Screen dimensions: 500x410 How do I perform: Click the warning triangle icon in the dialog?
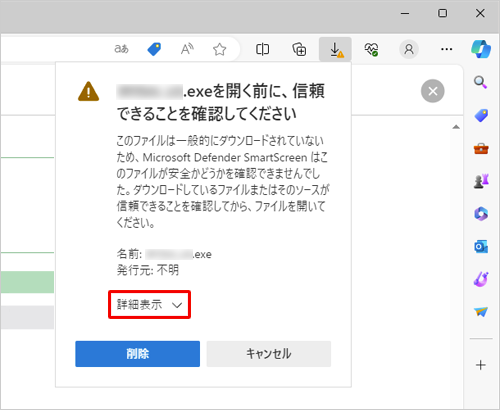(x=88, y=91)
